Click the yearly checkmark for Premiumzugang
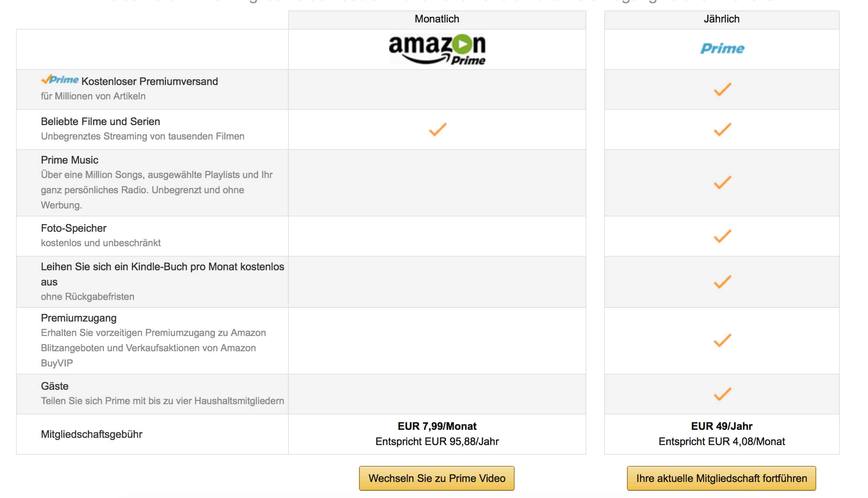The width and height of the screenshot is (868, 498). (722, 340)
